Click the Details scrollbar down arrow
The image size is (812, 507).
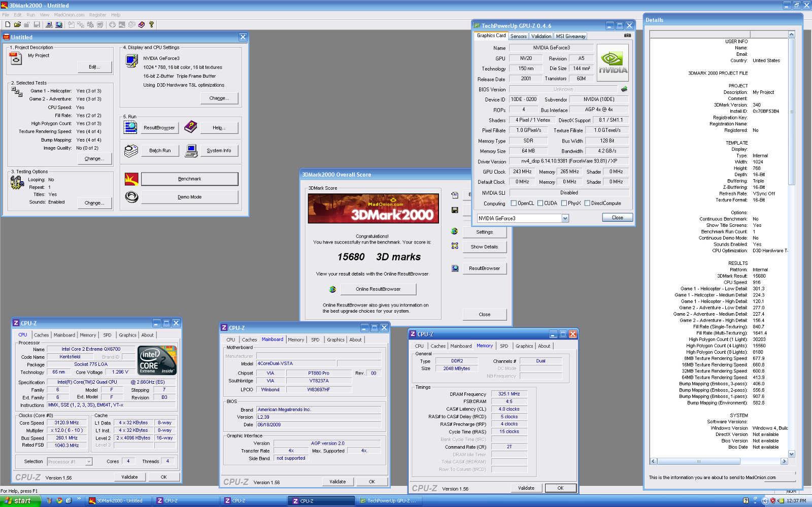click(791, 454)
